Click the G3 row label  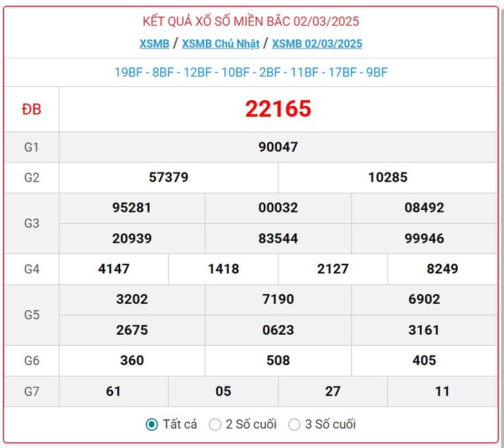pyautogui.click(x=32, y=224)
